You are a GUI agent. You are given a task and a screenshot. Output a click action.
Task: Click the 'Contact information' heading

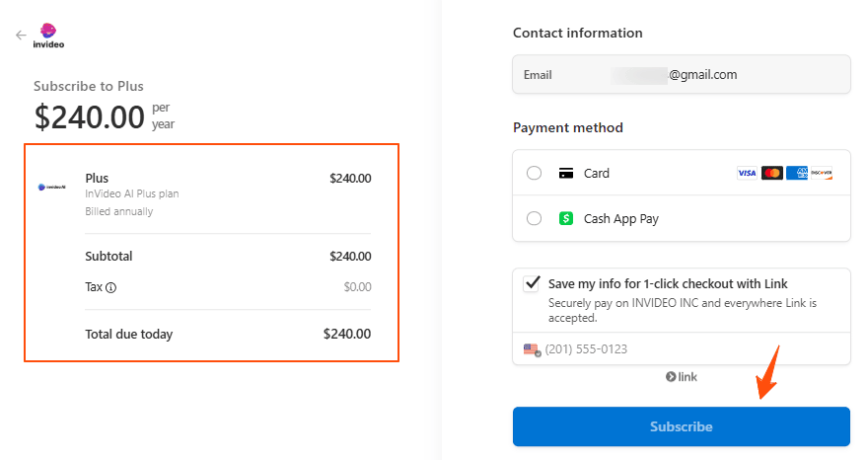[x=578, y=34]
